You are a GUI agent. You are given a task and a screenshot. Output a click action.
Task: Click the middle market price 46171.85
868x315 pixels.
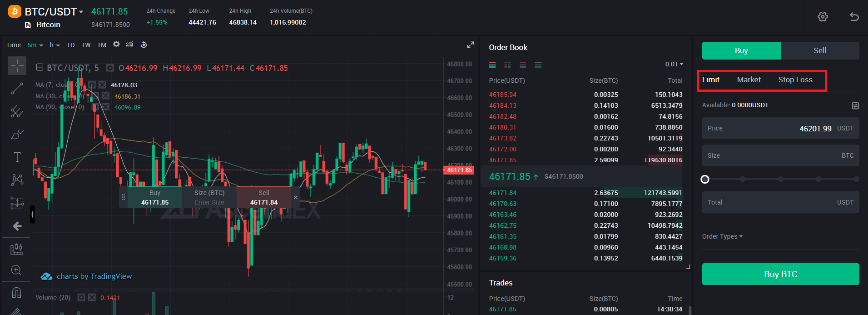510,176
